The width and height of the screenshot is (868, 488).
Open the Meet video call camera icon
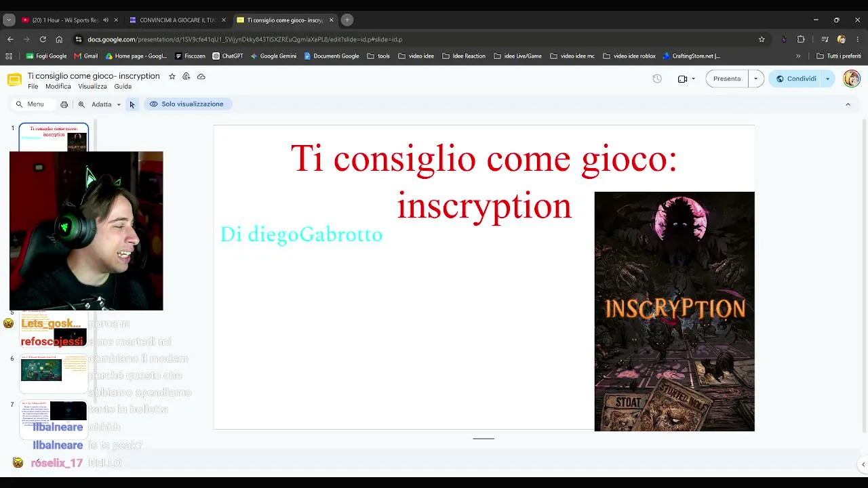pos(682,79)
